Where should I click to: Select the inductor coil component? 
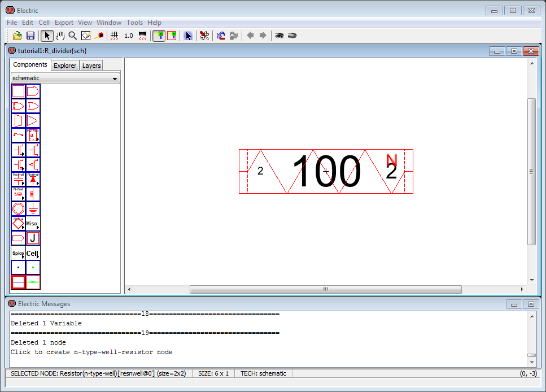pos(33,194)
